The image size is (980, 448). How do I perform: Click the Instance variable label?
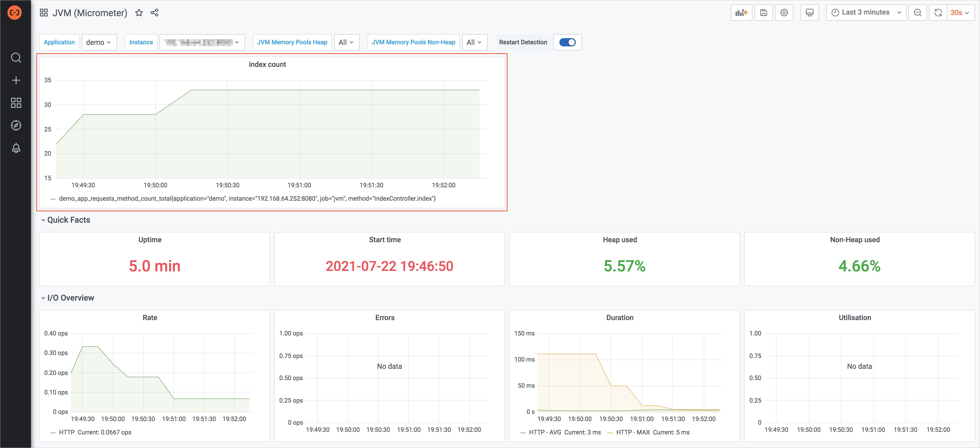pyautogui.click(x=141, y=42)
